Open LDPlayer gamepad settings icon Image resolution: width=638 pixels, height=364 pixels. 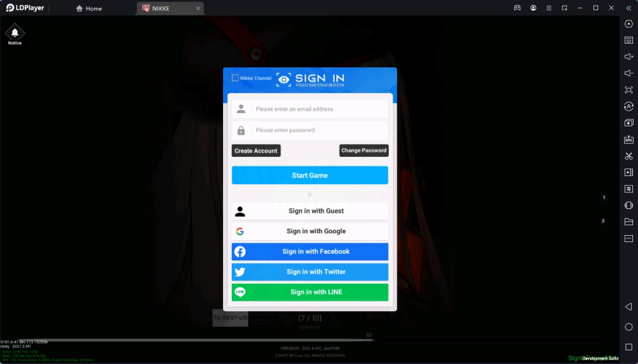pyautogui.click(x=517, y=7)
